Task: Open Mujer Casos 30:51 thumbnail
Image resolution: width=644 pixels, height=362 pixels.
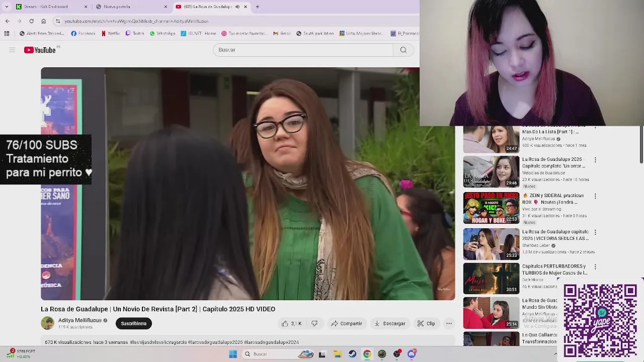Action: [x=491, y=279]
